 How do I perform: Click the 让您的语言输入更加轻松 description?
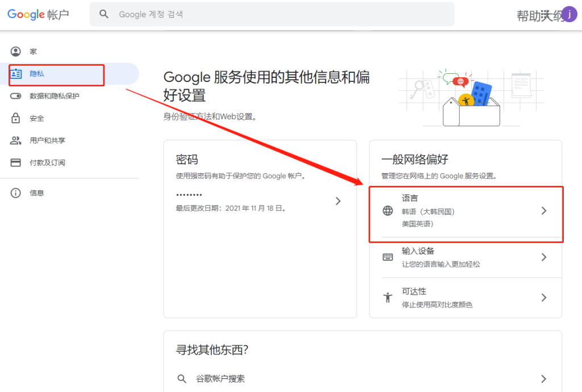441,264
